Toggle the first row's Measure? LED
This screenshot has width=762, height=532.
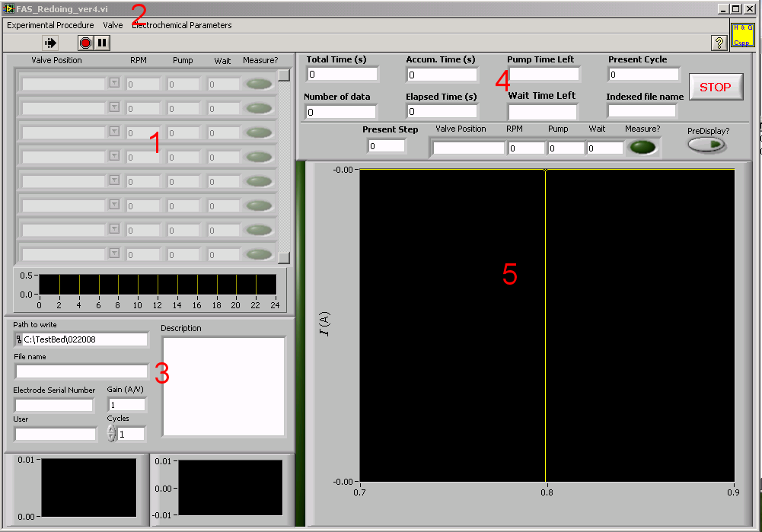pos(260,84)
